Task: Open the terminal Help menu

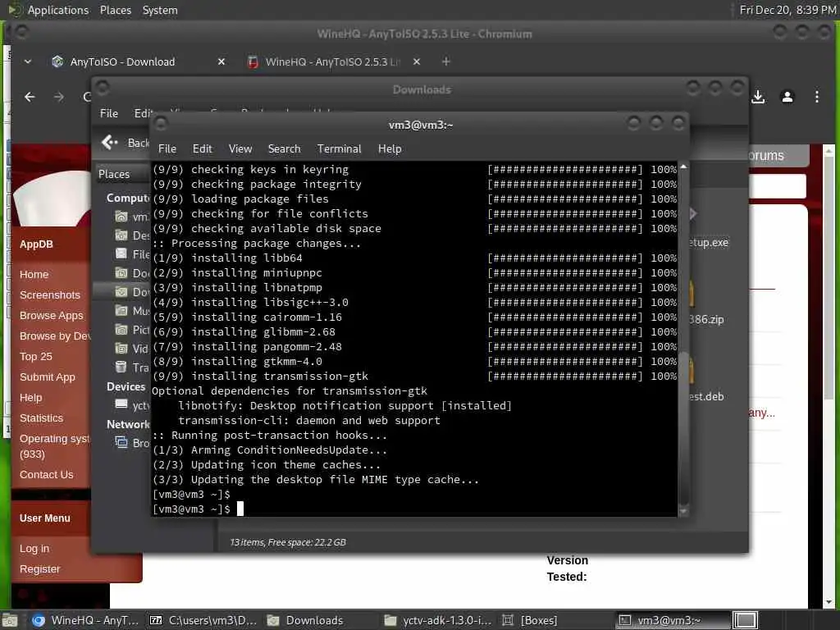Action: pos(390,149)
